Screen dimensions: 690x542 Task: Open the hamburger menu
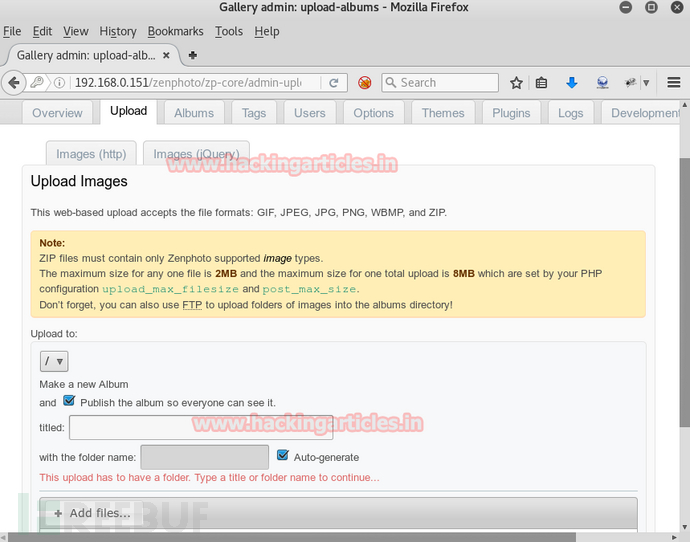click(x=674, y=82)
